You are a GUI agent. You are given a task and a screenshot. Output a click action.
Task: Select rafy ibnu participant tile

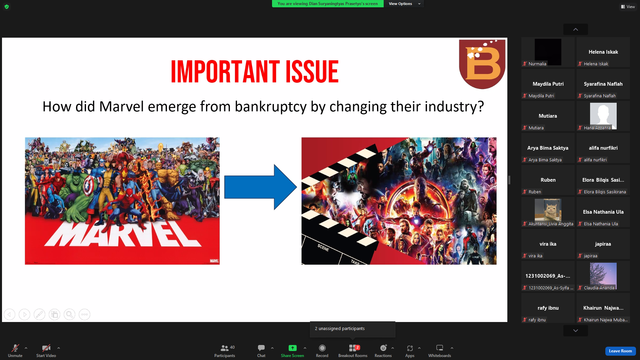point(548,308)
